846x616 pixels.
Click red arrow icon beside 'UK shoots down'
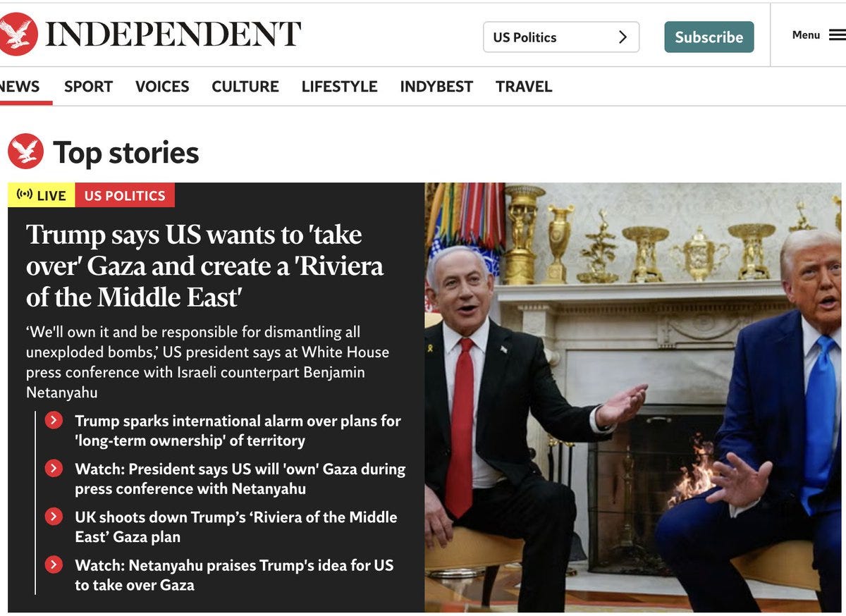pyautogui.click(x=54, y=517)
